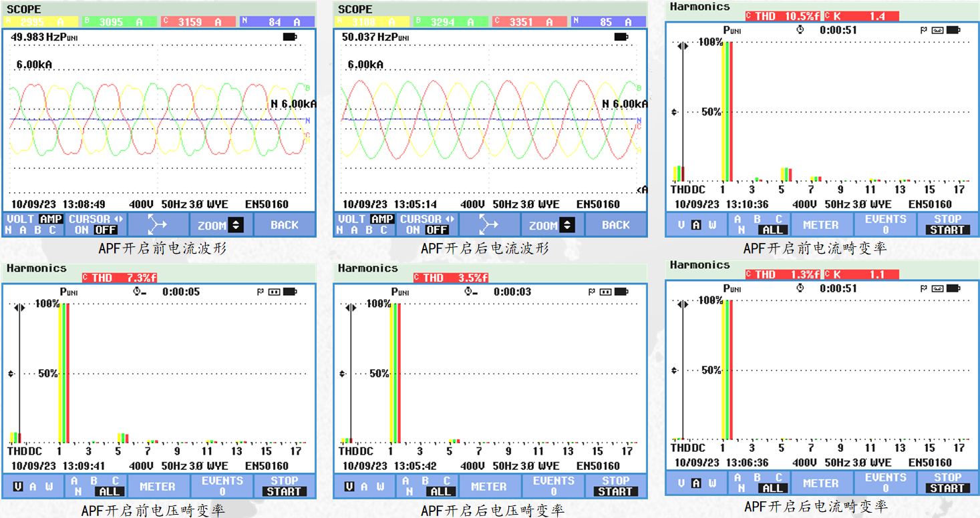
Task: Switch V A W selection in the THD 1.3% panel
Action: coord(696,483)
